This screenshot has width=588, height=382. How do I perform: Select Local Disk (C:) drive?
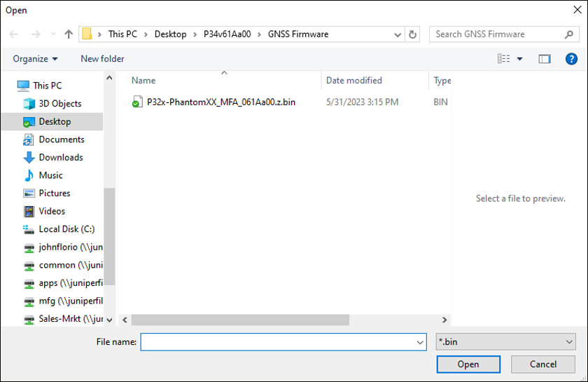coord(66,229)
